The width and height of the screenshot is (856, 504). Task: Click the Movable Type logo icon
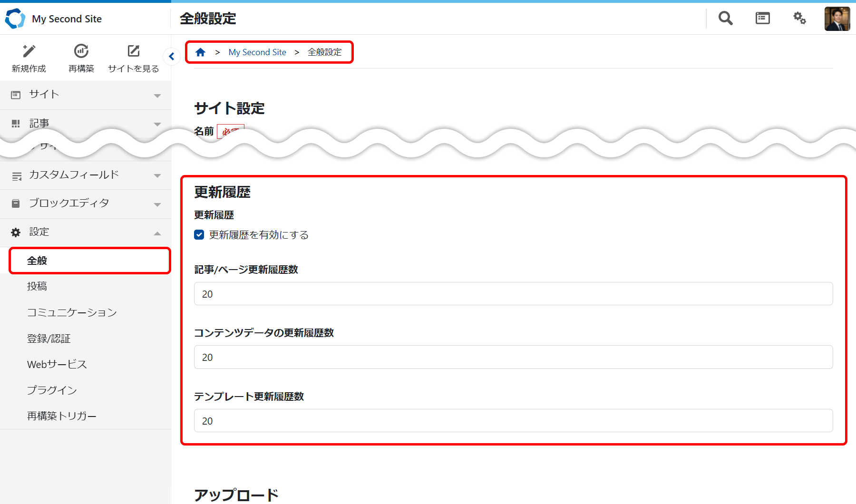[15, 19]
